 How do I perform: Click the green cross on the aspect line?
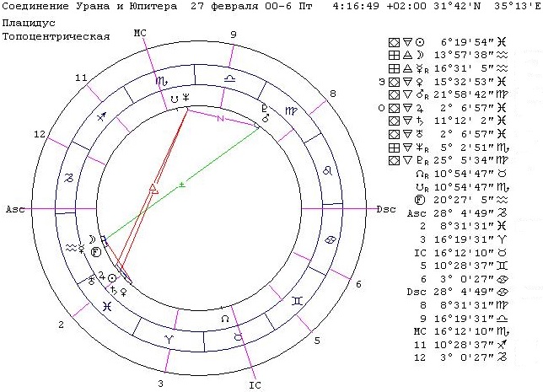point(181,183)
